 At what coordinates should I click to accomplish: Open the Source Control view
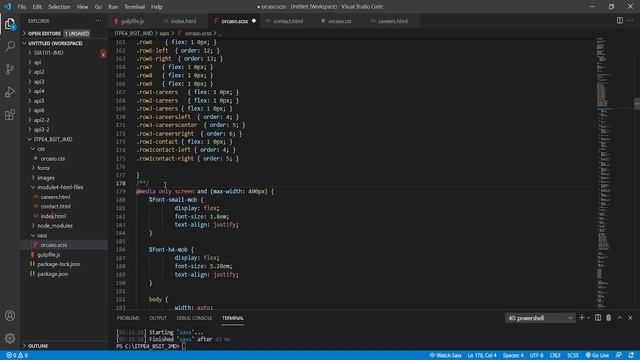coord(10,69)
